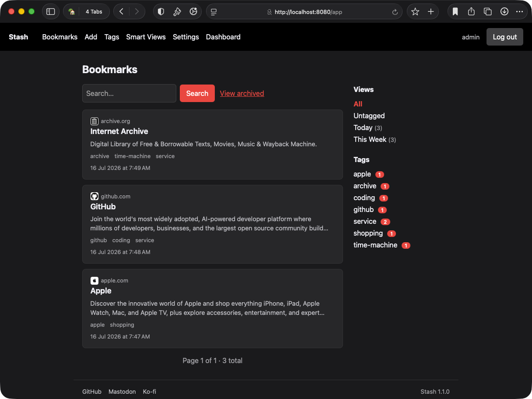This screenshot has width=532, height=399.
Task: Go forward with the browser forward arrow
Action: (137, 12)
